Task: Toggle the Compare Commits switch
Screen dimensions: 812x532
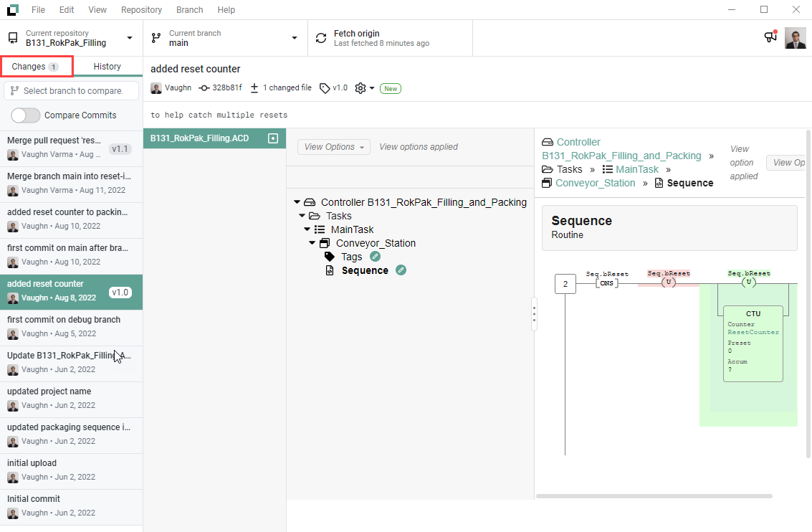Action: tap(26, 115)
